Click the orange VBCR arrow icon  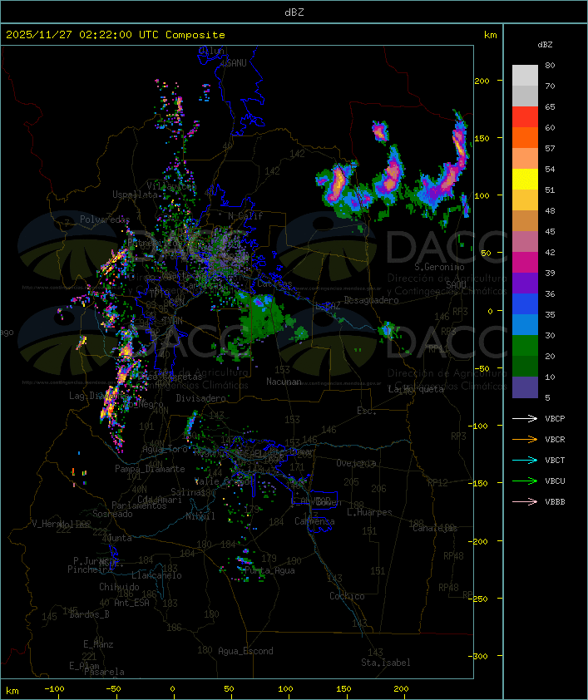pos(525,439)
